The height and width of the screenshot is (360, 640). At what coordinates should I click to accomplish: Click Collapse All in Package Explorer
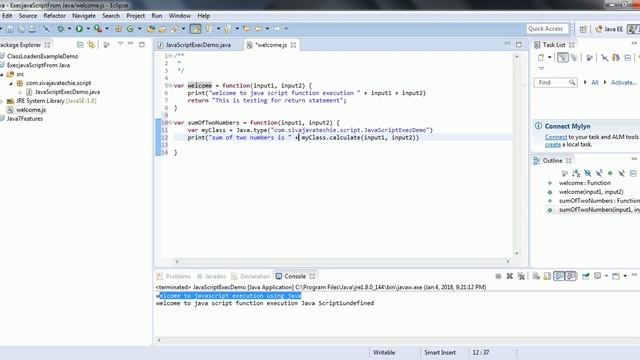(80, 44)
